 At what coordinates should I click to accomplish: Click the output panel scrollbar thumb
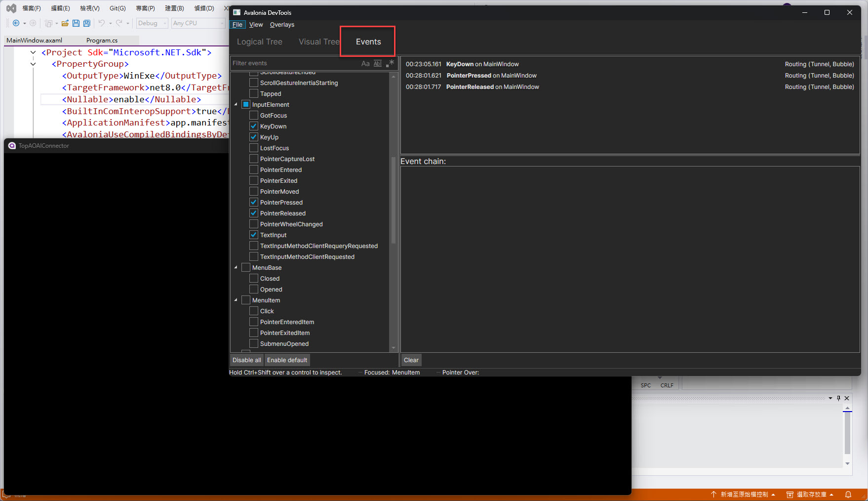[x=847, y=432]
